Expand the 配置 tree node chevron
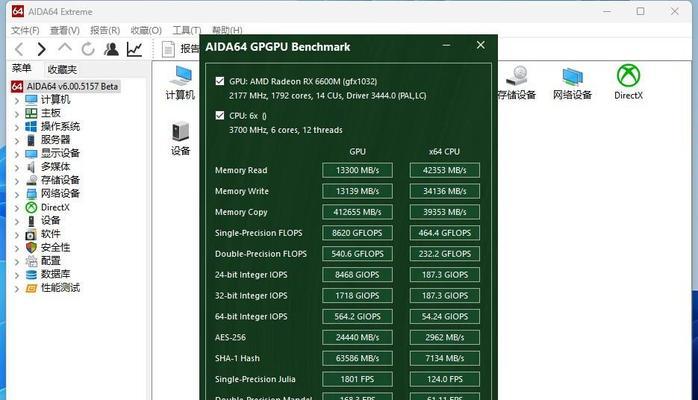 click(x=17, y=262)
